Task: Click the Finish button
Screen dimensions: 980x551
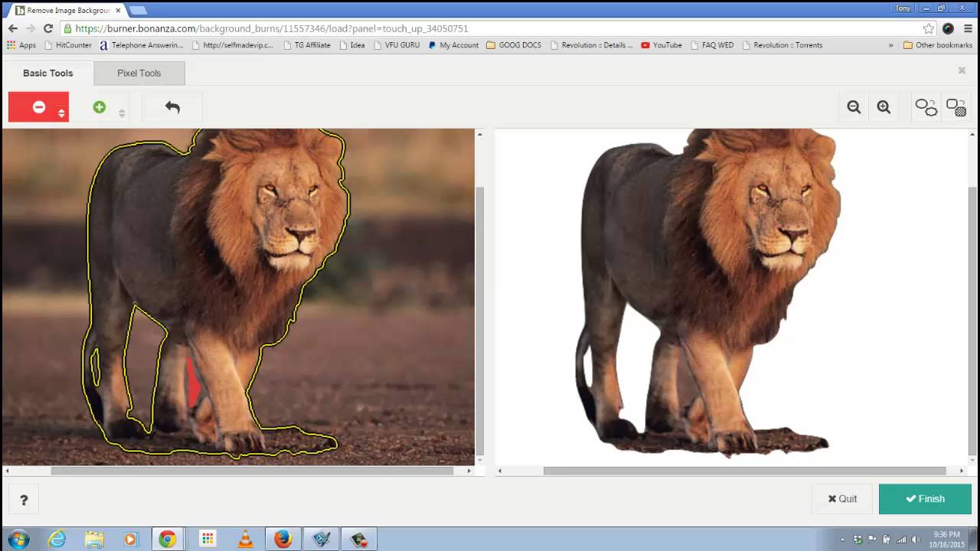Action: (925, 499)
